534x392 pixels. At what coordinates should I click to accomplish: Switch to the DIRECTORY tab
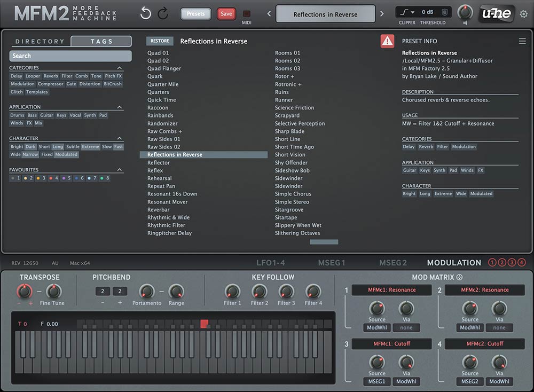pos(39,41)
